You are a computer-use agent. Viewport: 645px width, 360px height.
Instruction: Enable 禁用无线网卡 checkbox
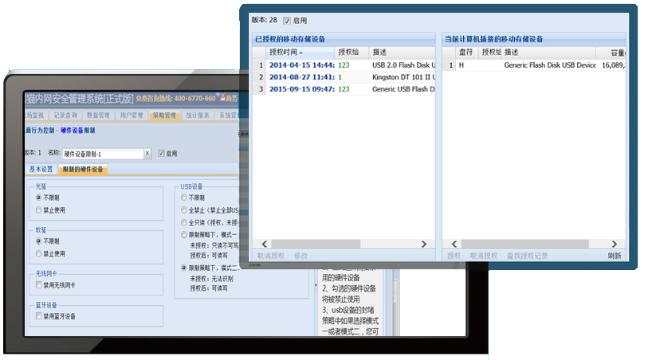coord(39,285)
